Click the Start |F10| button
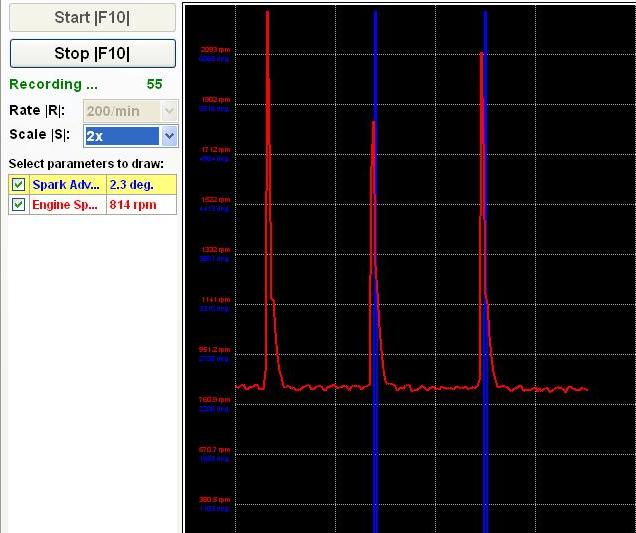The image size is (636, 533). pos(92,17)
